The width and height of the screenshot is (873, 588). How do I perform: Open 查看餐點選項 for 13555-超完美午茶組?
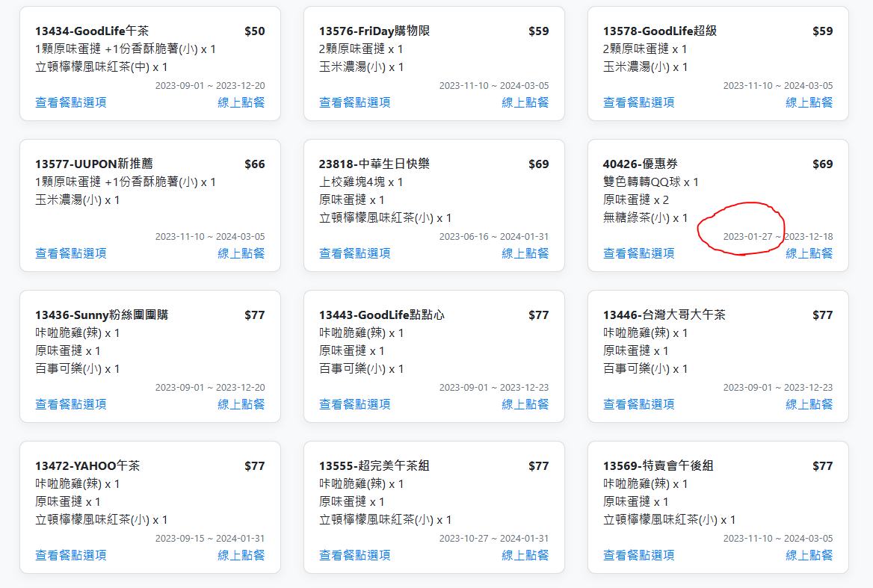(x=354, y=555)
